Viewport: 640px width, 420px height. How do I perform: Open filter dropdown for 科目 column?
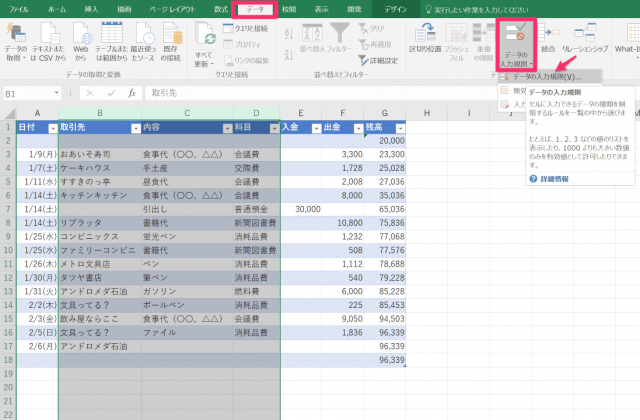click(274, 129)
